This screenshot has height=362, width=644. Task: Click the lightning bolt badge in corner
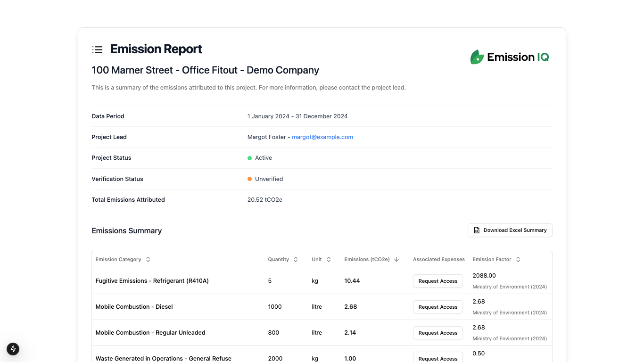(13, 349)
